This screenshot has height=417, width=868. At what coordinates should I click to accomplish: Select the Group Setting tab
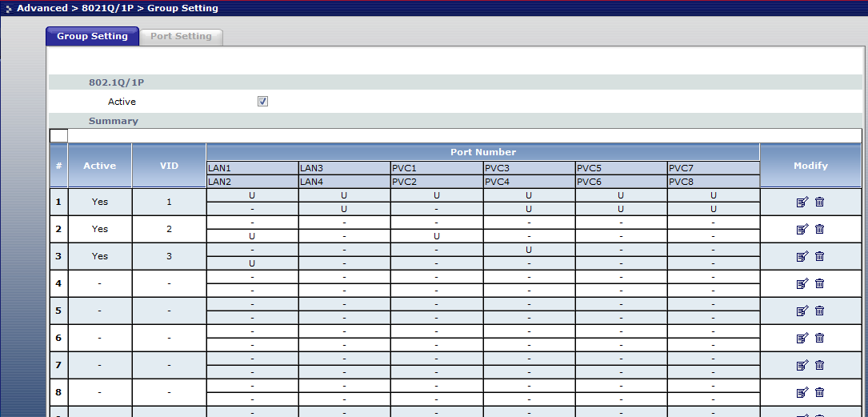[x=92, y=36]
